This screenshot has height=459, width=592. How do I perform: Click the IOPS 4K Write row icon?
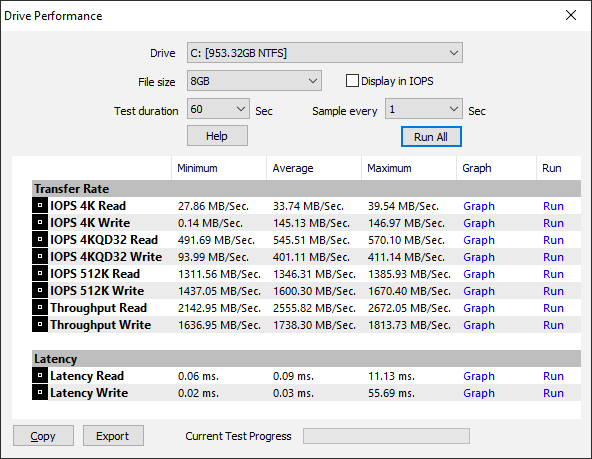tap(40, 222)
